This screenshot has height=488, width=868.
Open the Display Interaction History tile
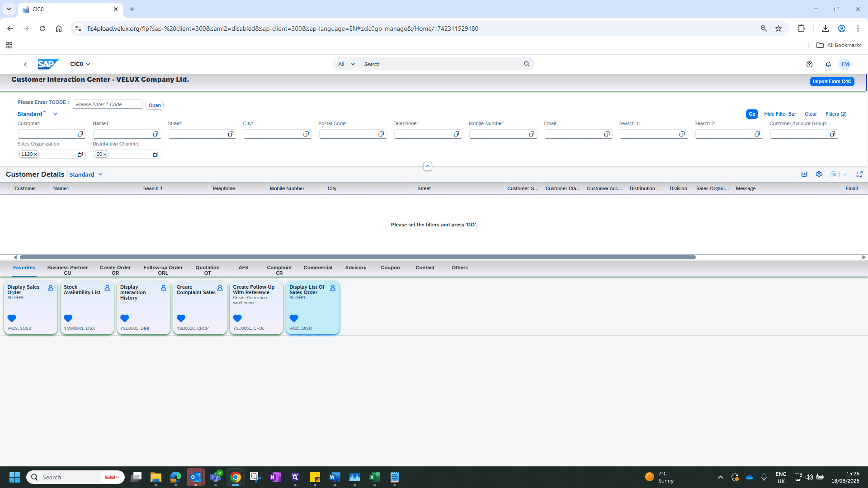144,308
